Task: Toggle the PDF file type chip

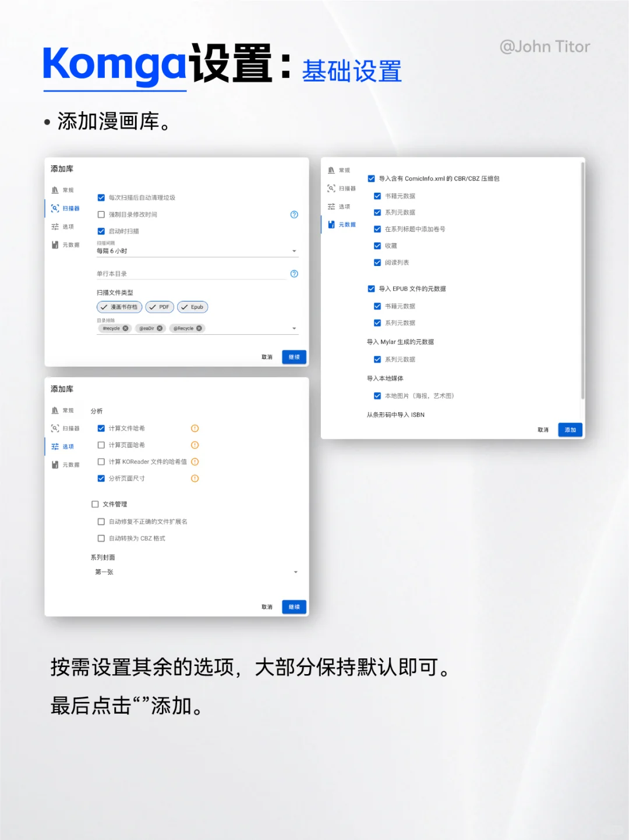Action: tap(159, 307)
